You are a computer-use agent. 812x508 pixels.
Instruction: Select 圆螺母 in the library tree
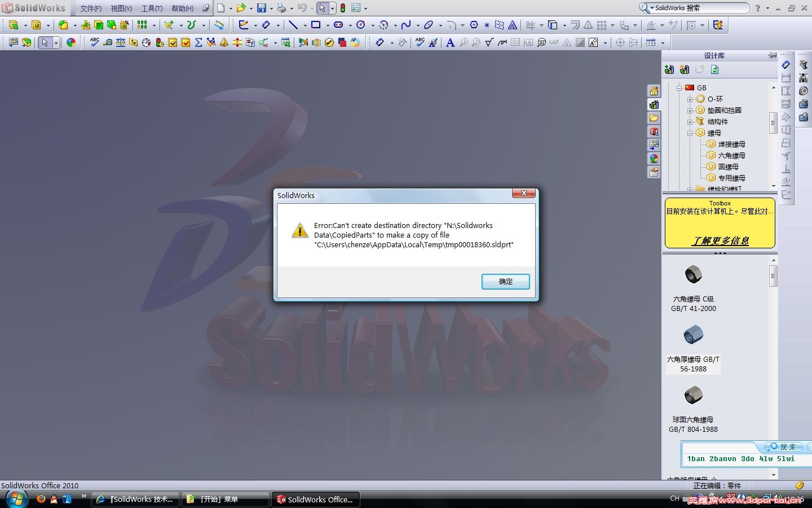(728, 167)
